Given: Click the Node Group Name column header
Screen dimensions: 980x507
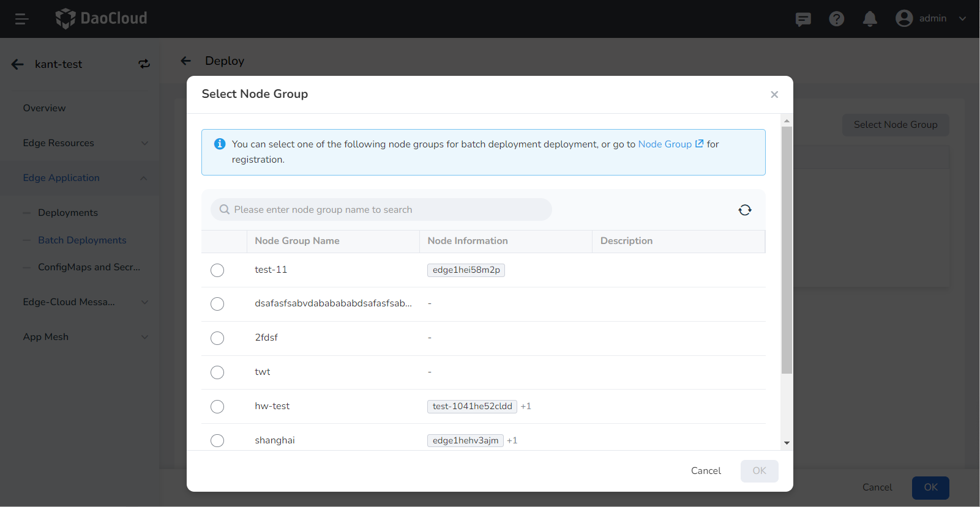Looking at the screenshot, I should (x=297, y=241).
